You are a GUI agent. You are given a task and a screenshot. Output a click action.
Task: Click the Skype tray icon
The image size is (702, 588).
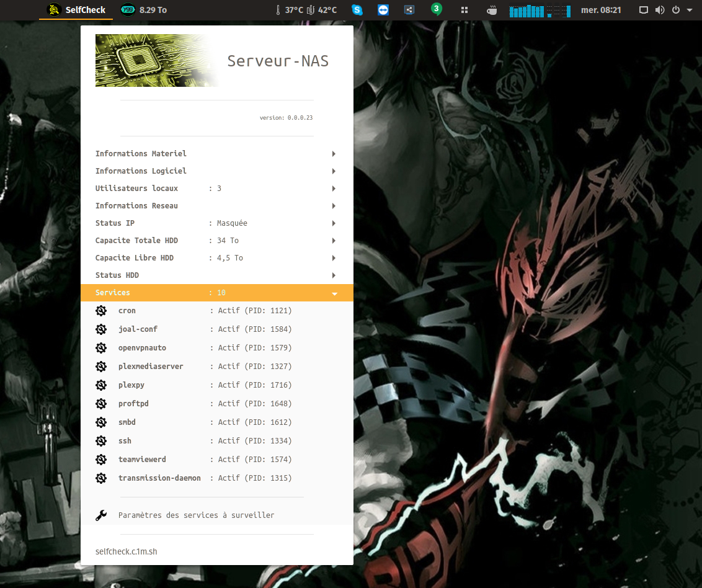[357, 10]
